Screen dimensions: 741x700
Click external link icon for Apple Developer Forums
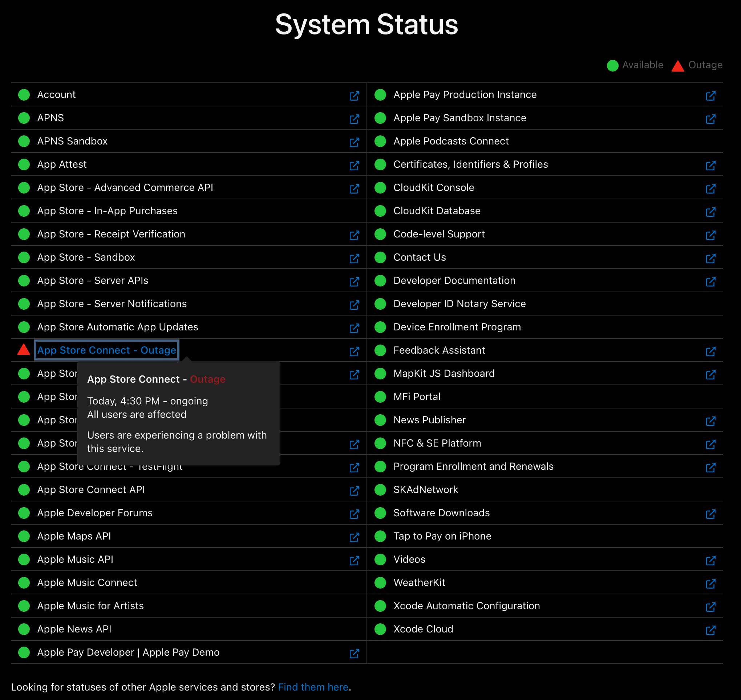pos(354,514)
